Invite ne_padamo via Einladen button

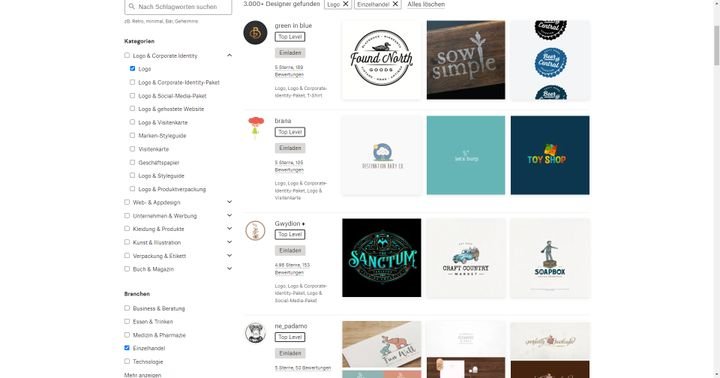pyautogui.click(x=290, y=353)
